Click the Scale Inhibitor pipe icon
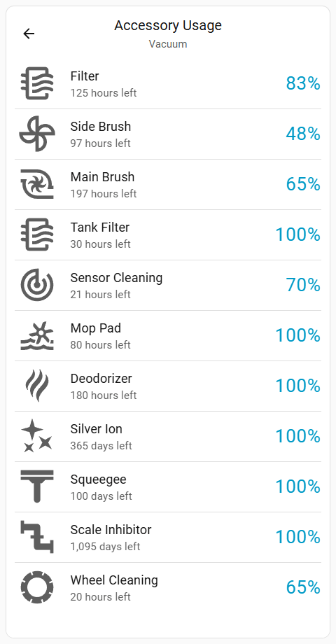The width and height of the screenshot is (336, 644). [37, 537]
